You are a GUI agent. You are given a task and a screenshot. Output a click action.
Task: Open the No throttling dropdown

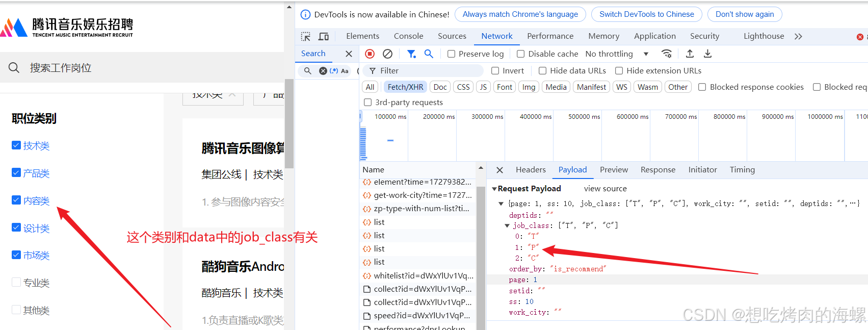[617, 54]
